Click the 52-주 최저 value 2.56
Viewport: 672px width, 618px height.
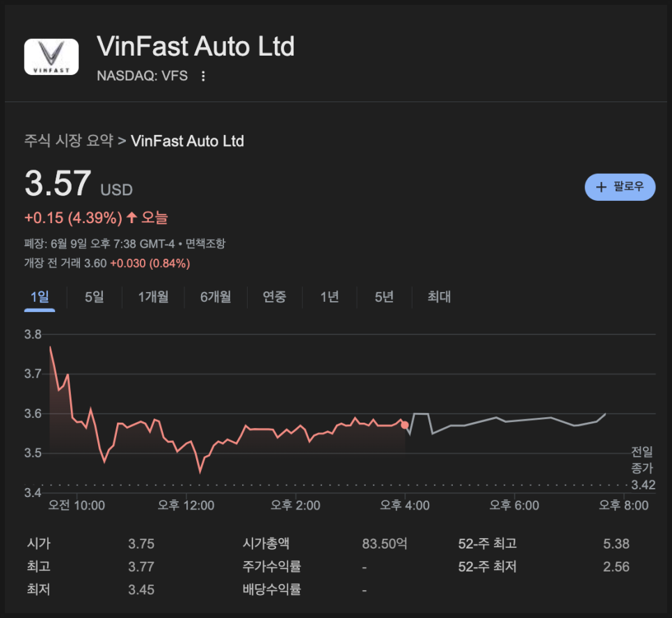(616, 567)
